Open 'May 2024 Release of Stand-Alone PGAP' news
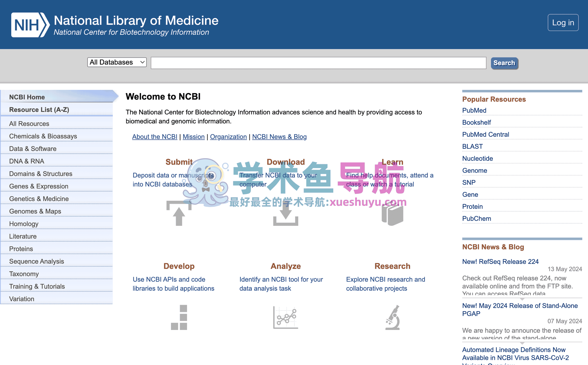 click(520, 310)
